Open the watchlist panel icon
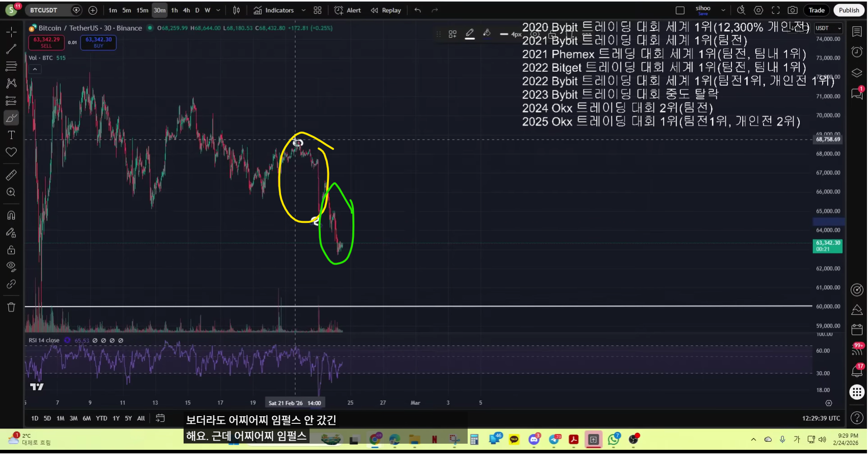This screenshot has width=868, height=460. tap(857, 32)
